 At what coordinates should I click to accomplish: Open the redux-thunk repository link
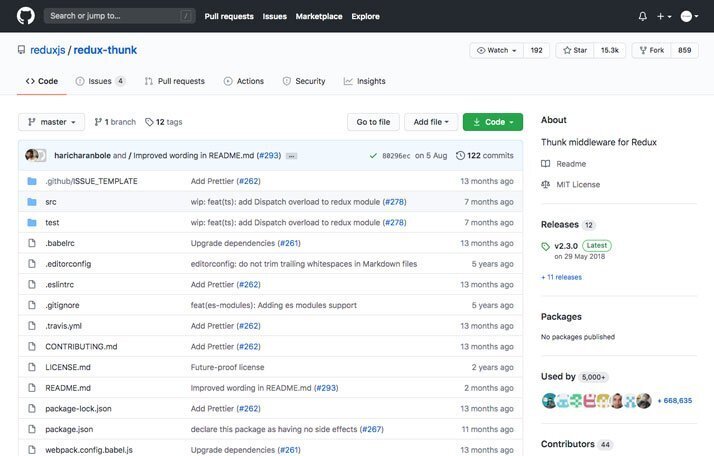click(105, 50)
